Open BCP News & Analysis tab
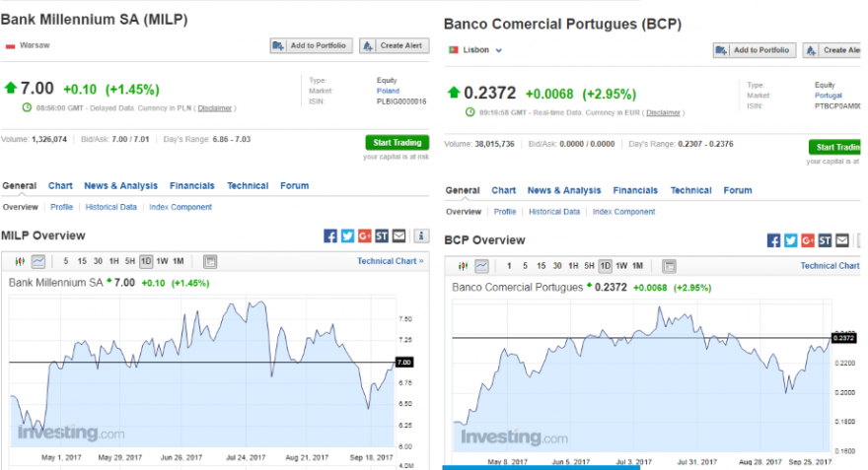Viewport: 868px width, 470px height. [564, 190]
